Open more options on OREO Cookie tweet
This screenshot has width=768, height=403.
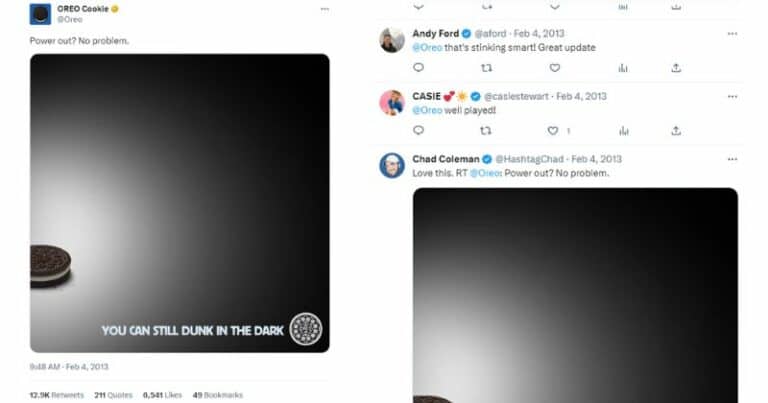324,9
